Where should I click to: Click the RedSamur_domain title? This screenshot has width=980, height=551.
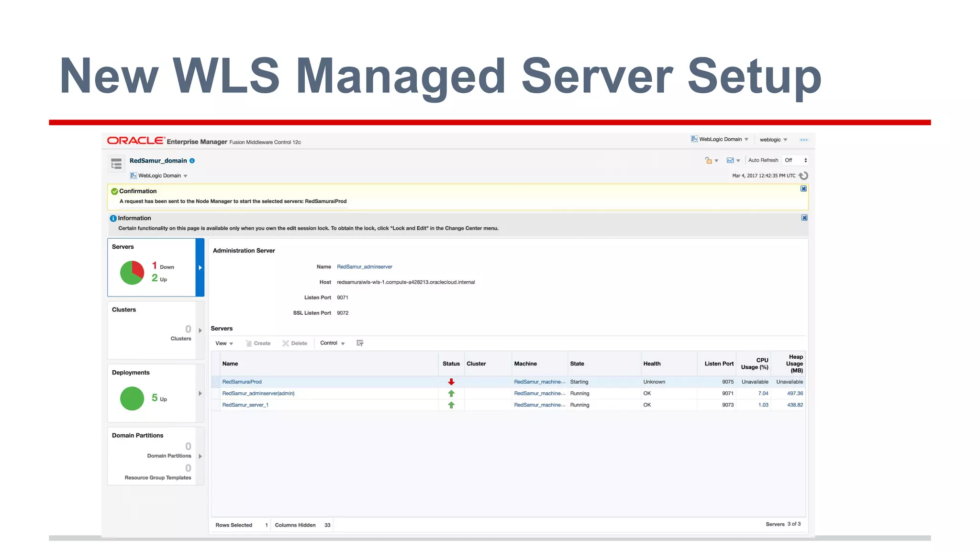(x=158, y=161)
